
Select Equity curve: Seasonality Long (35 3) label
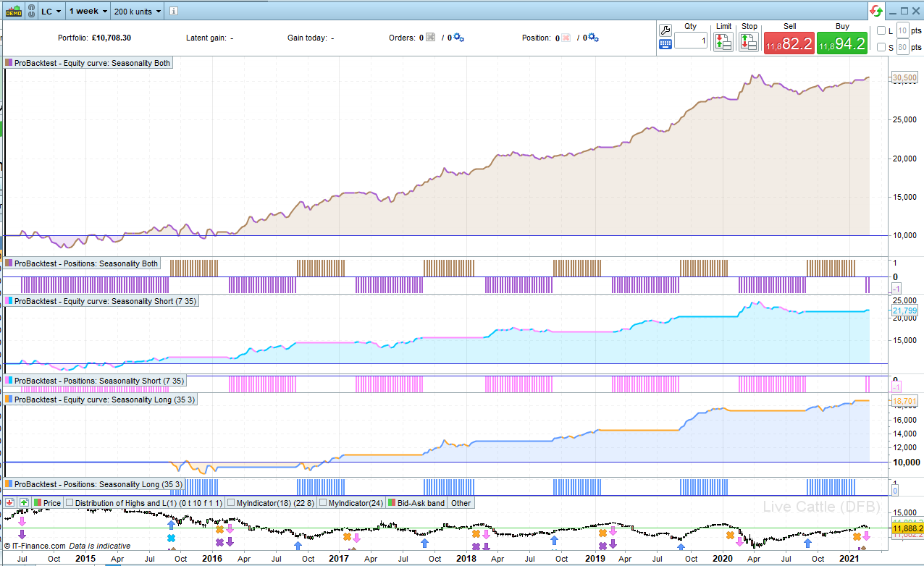coord(99,399)
